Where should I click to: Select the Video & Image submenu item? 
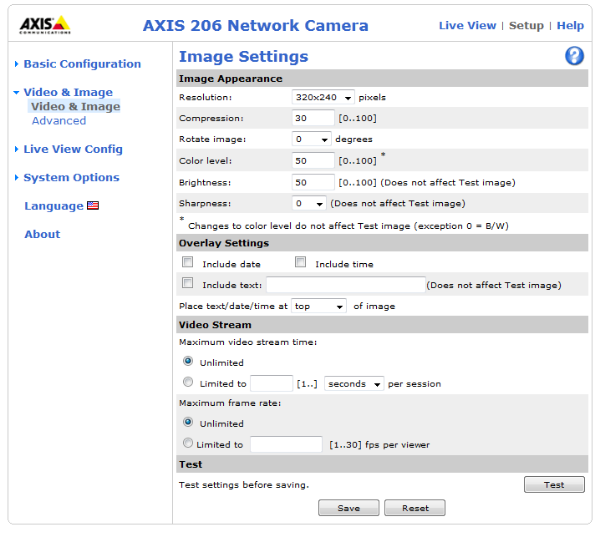click(75, 106)
